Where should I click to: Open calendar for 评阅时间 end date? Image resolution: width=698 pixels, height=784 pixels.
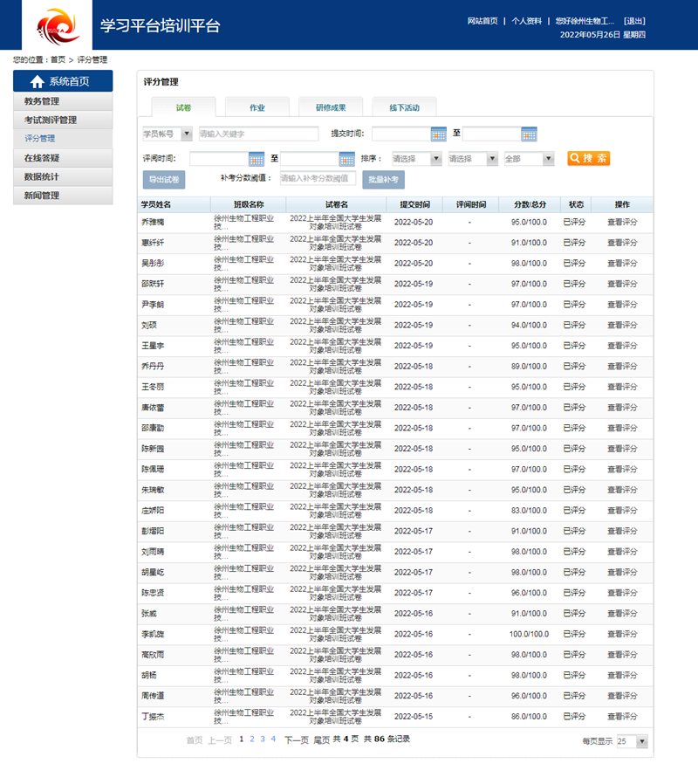[347, 159]
